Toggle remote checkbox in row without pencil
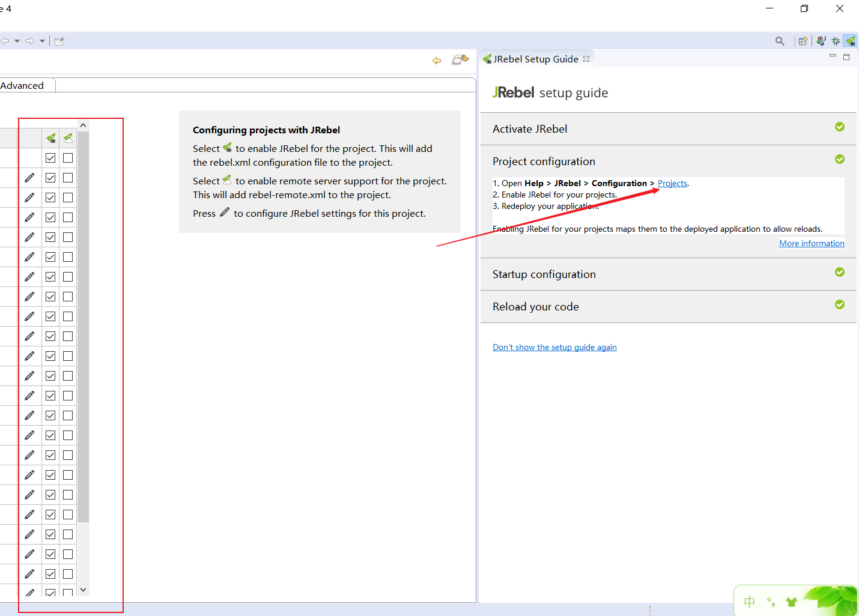Image resolution: width=859 pixels, height=616 pixels. point(68,158)
